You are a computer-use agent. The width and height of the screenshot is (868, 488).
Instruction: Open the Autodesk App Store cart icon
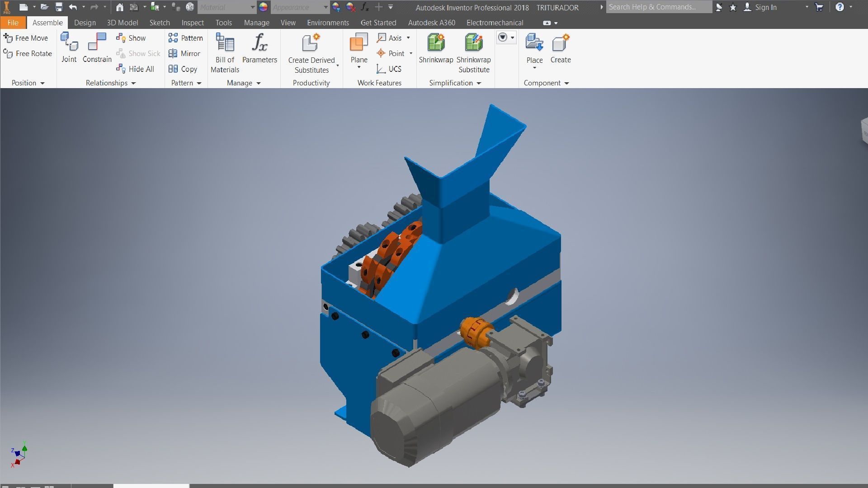[819, 7]
